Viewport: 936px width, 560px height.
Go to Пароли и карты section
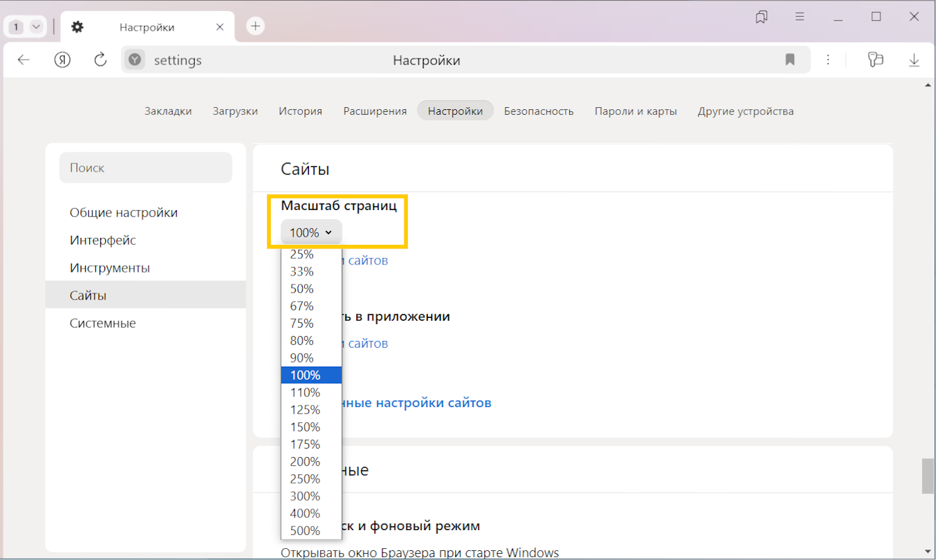coord(635,111)
